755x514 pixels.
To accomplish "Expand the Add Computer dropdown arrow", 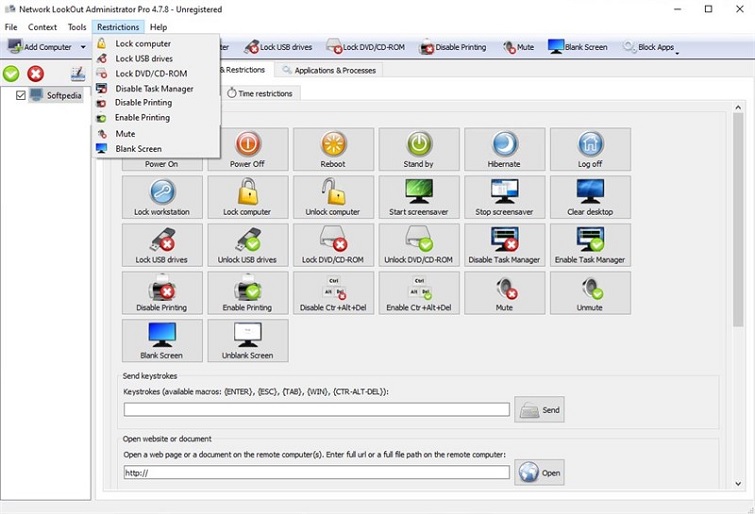I will (x=83, y=47).
